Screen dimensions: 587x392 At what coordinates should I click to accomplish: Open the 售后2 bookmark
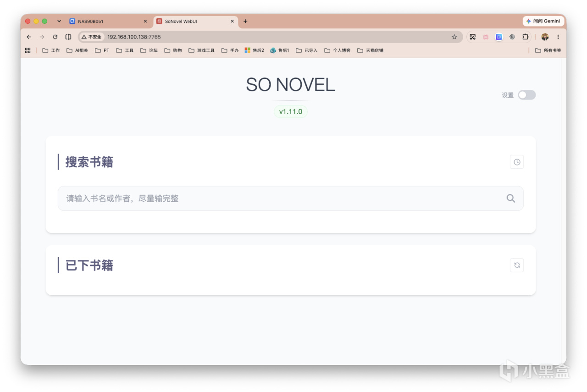click(x=255, y=50)
